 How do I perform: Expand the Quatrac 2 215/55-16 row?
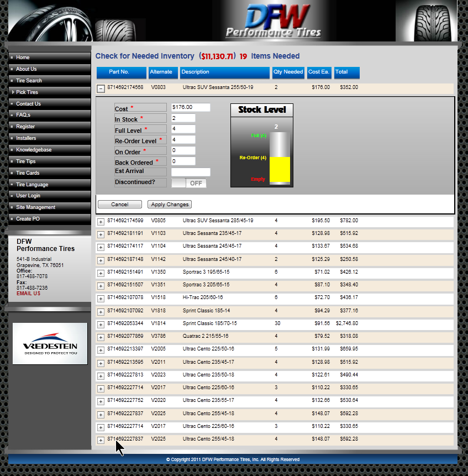[101, 337]
